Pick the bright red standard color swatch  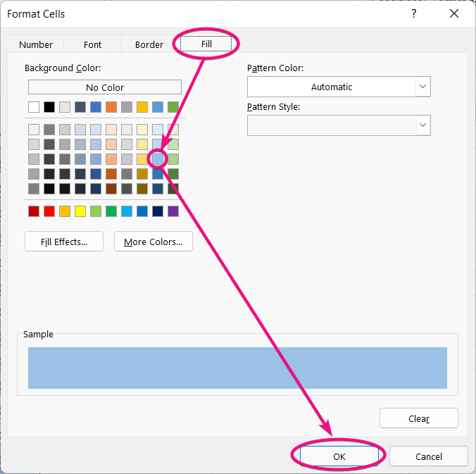49,211
